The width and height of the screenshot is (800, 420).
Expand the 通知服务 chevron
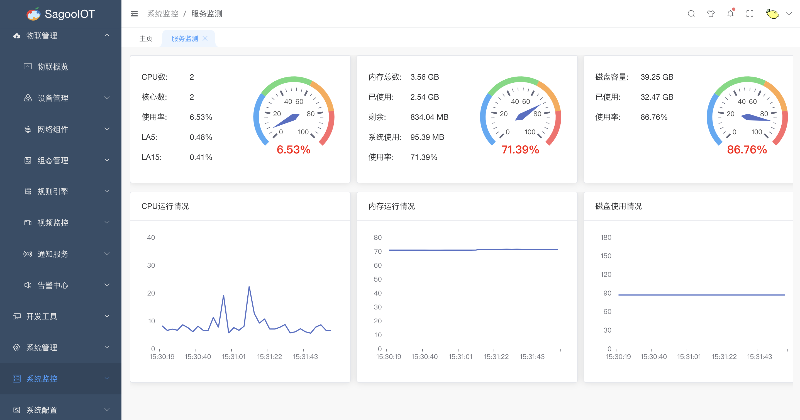click(107, 254)
